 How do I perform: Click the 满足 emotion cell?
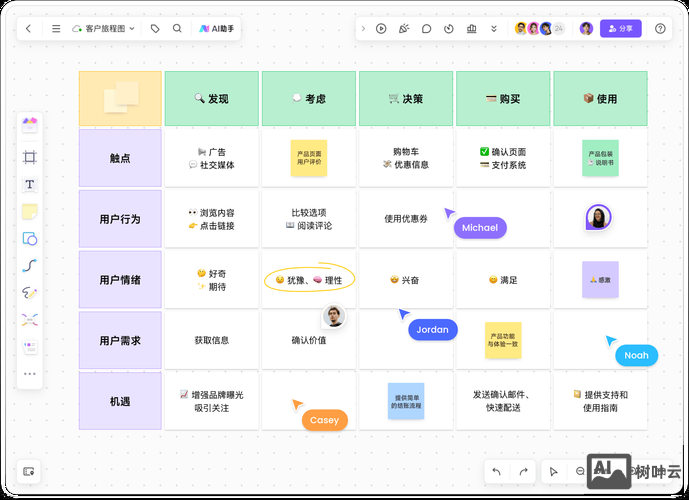point(503,279)
